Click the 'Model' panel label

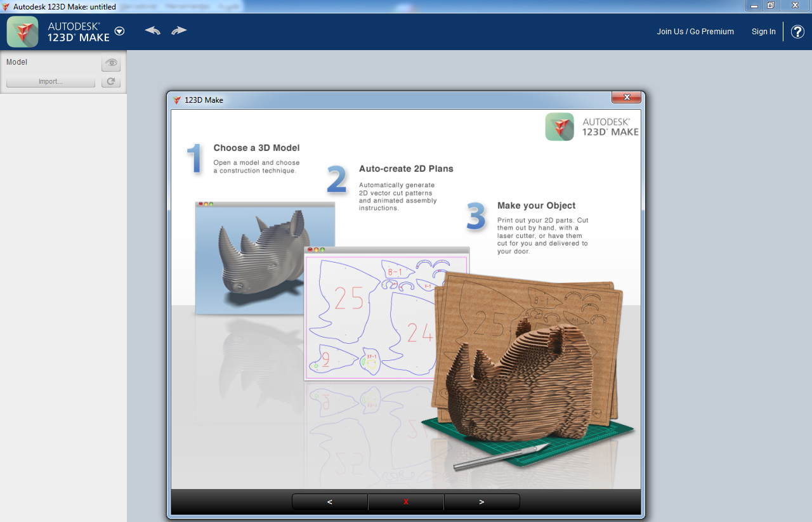pyautogui.click(x=17, y=62)
